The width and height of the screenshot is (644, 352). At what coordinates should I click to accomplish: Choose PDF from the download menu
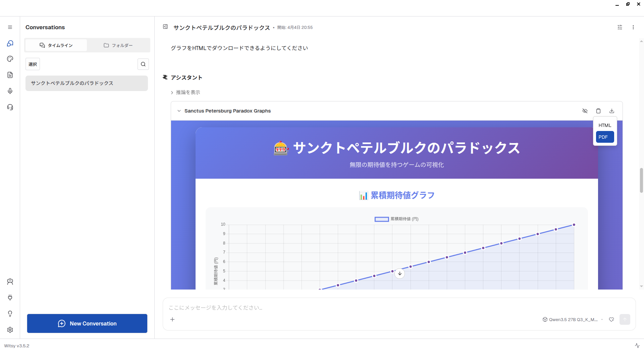605,137
